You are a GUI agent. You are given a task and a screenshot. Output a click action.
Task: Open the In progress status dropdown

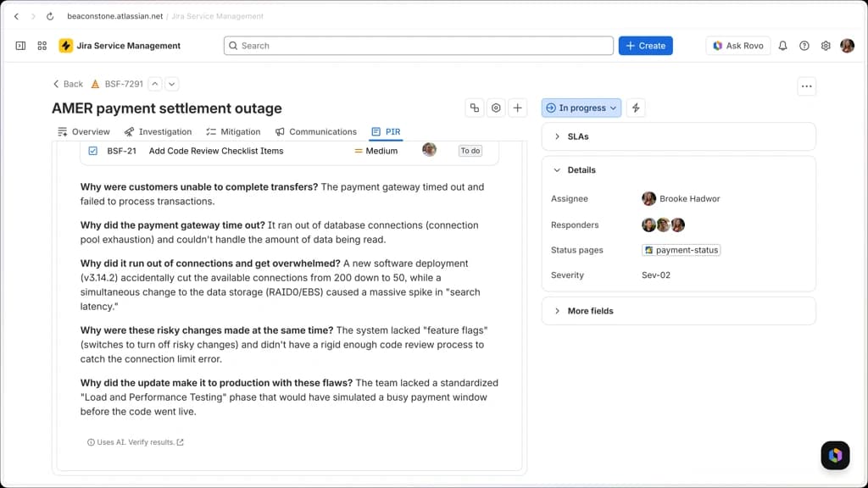[581, 108]
